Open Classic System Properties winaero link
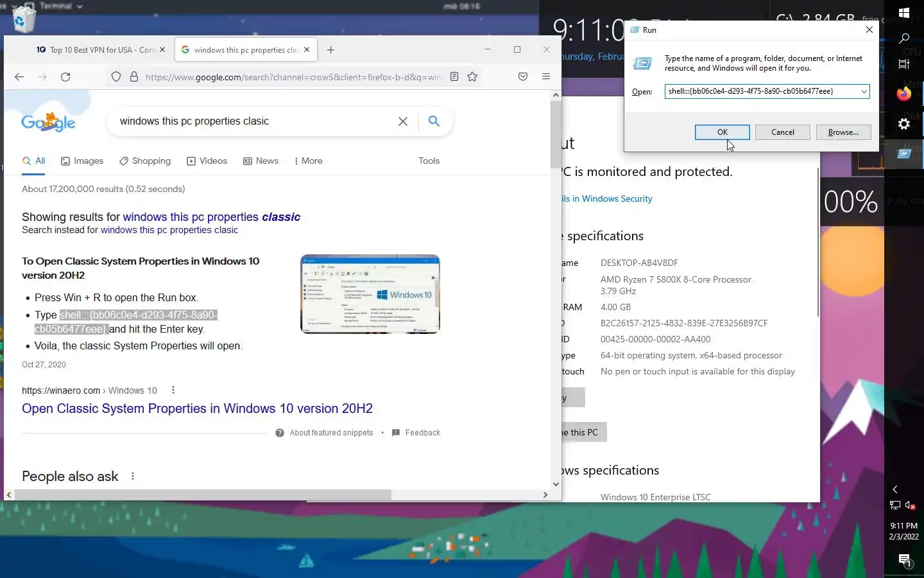924x578 pixels. (197, 408)
